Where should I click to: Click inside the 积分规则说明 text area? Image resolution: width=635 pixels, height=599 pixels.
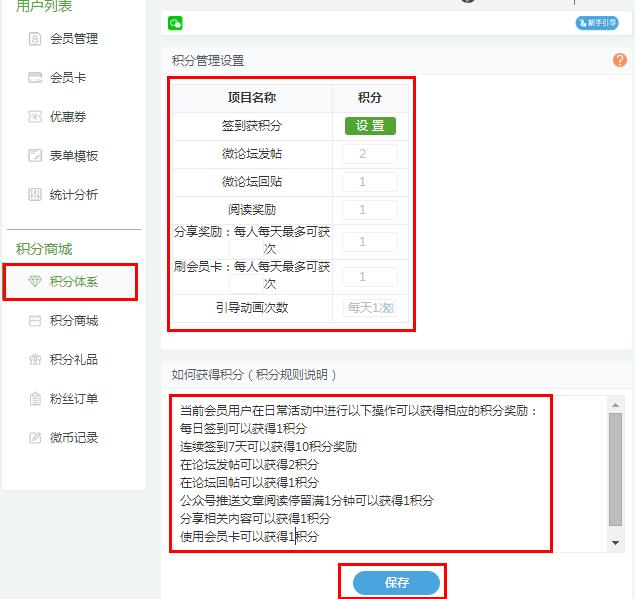(x=389, y=473)
